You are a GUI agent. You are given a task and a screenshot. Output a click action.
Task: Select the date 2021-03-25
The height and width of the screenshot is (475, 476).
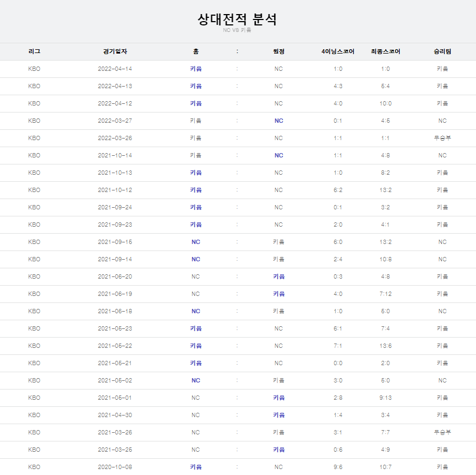[115, 450]
